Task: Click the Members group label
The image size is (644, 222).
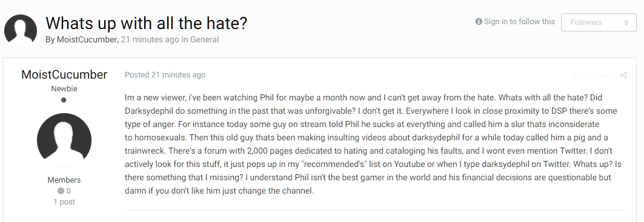Action: [64, 180]
